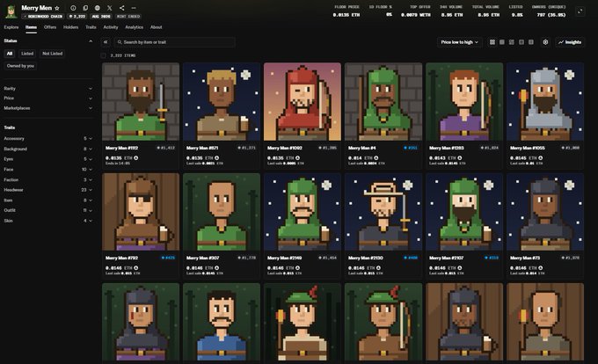
Task: Switch to the Explore tab
Action: click(11, 27)
